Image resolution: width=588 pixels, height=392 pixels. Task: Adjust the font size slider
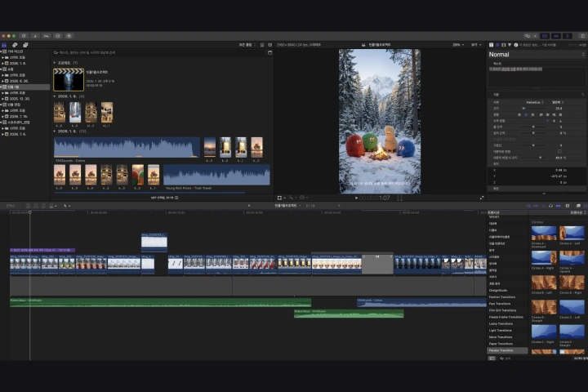click(x=534, y=109)
